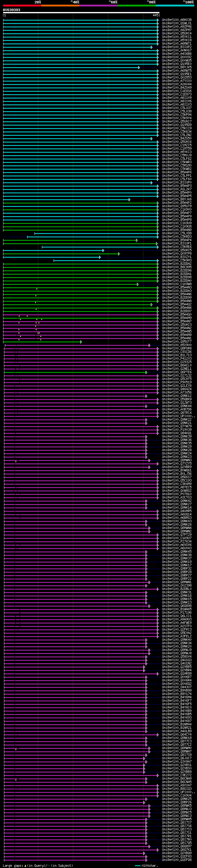197x868 pixels.
Task: Click the green segment of the identity scale
Action: (137, 6)
